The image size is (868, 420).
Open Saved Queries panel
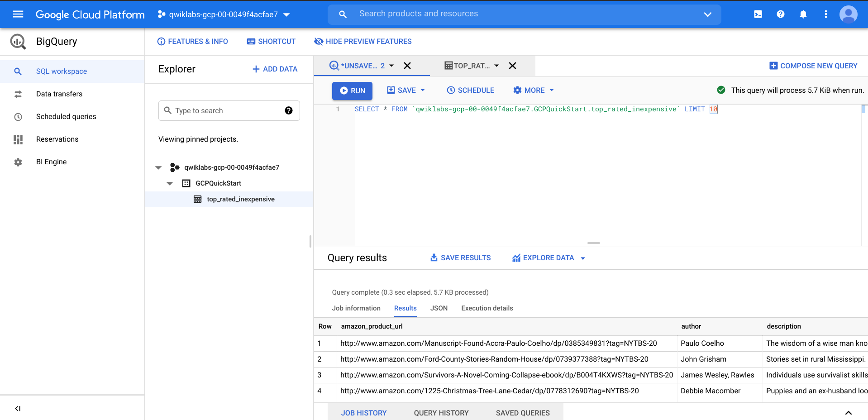tap(523, 413)
